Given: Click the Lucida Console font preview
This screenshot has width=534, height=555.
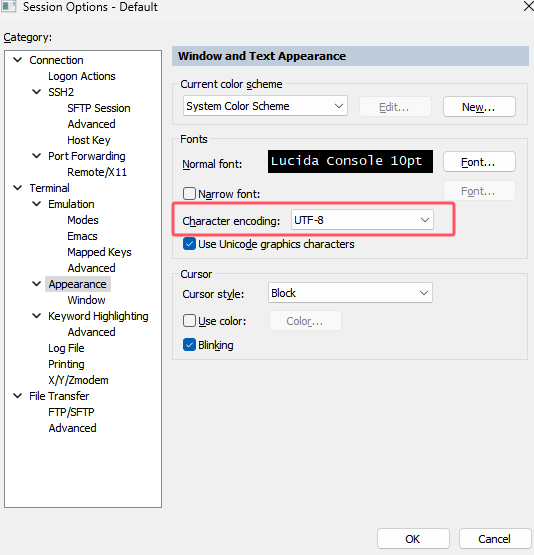Looking at the screenshot, I should [350, 161].
